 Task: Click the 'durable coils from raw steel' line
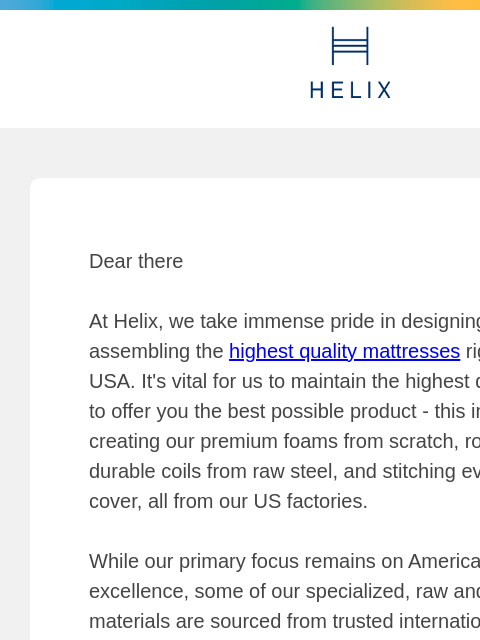click(284, 471)
